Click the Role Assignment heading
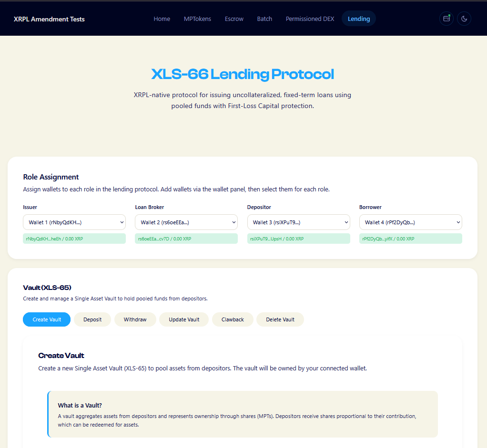This screenshot has width=487, height=448. (51, 177)
